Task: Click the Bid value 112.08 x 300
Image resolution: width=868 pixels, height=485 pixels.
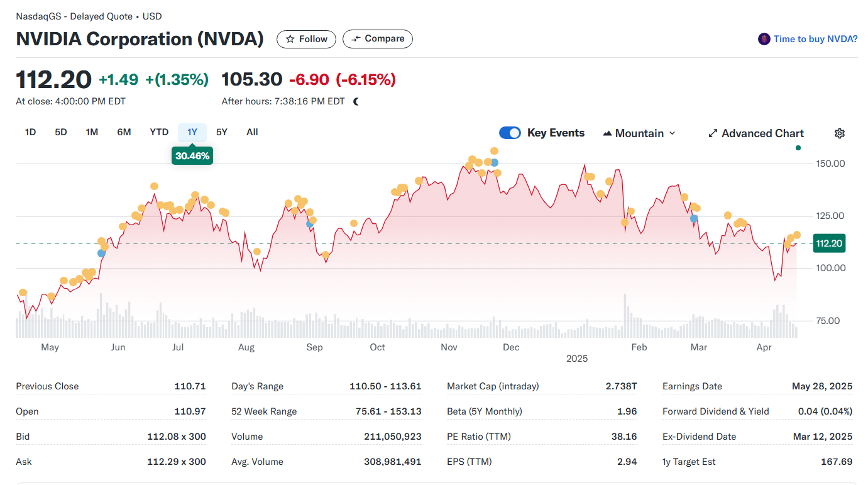Action: click(177, 437)
